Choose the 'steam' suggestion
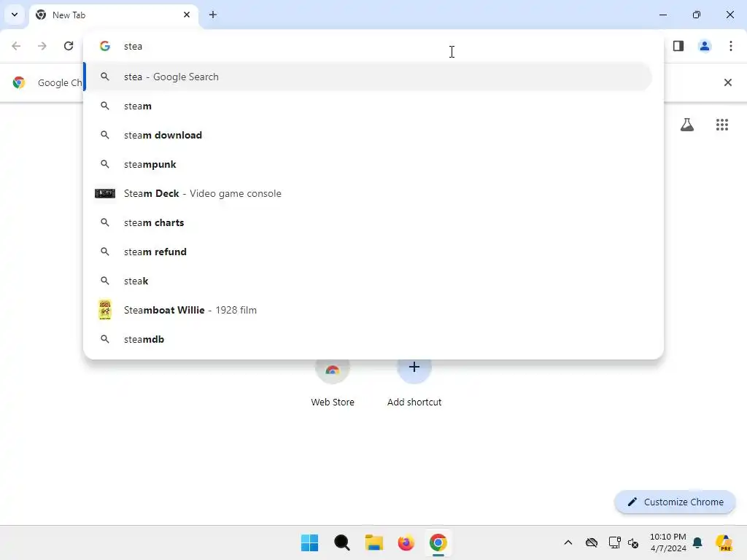Image resolution: width=747 pixels, height=560 pixels. (368, 106)
